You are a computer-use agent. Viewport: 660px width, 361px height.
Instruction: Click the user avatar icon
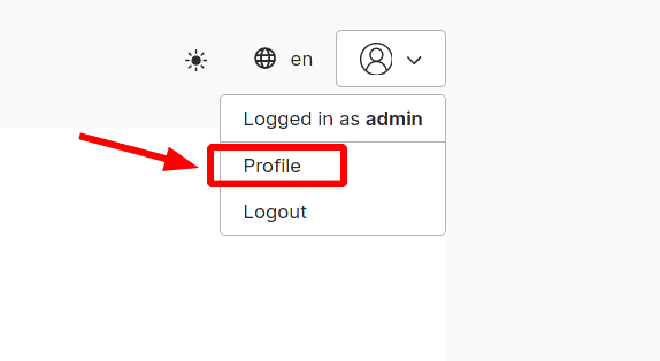[x=376, y=59]
